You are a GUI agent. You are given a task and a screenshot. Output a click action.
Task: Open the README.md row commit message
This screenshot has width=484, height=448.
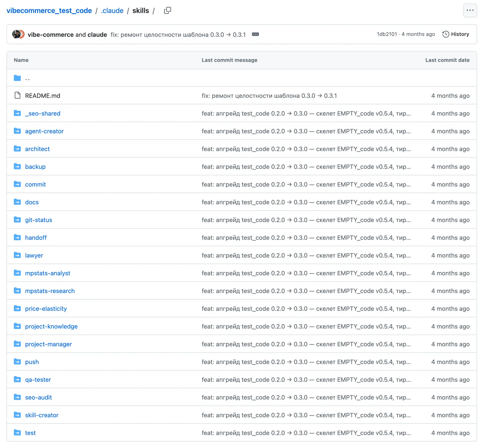(x=269, y=96)
